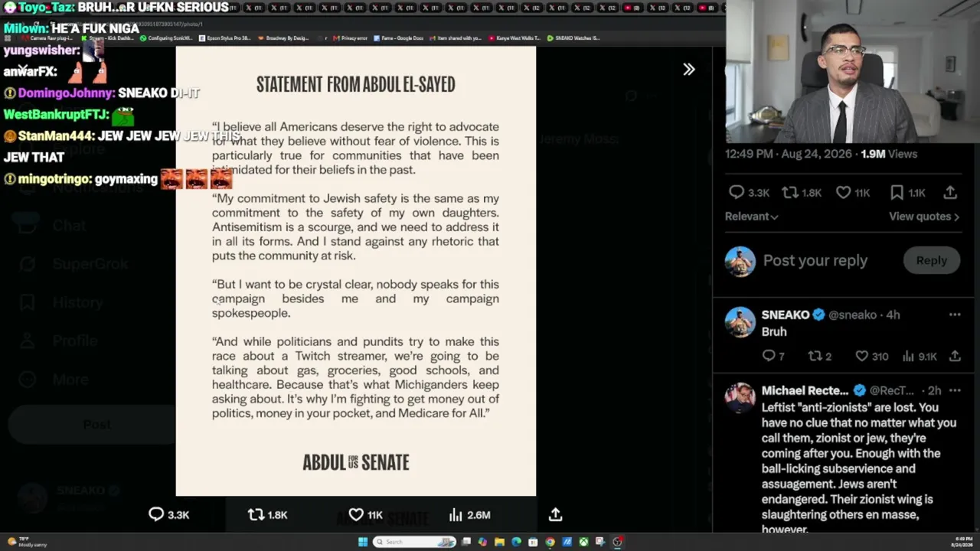980x551 pixels.
Task: Open more options on Michael Recte... reply
Action: click(955, 390)
